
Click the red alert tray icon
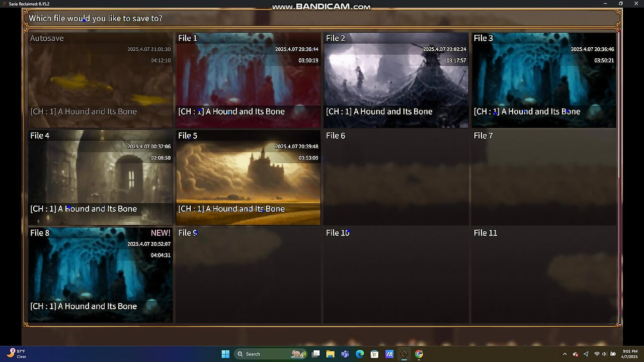tap(576, 354)
